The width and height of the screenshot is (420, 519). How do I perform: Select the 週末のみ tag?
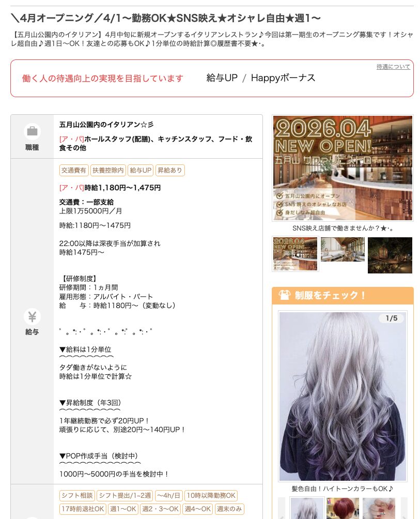pos(229,509)
